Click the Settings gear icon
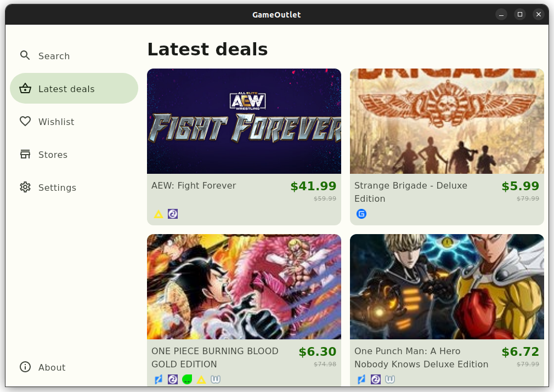 25,187
